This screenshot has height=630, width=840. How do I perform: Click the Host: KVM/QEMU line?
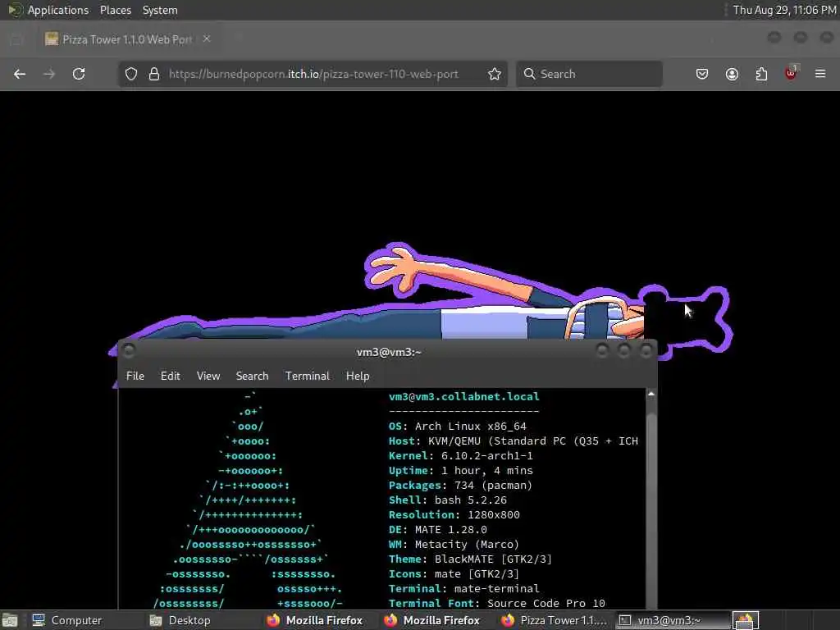point(514,441)
